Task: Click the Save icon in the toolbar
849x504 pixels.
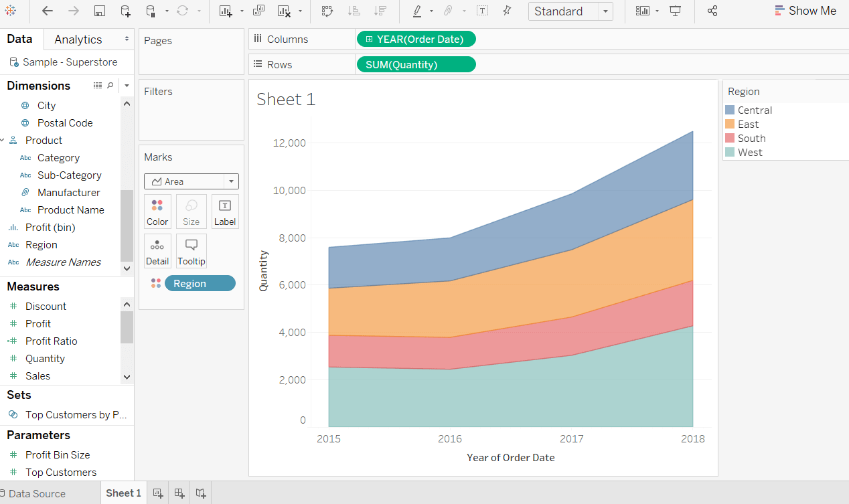Action: pos(99,11)
